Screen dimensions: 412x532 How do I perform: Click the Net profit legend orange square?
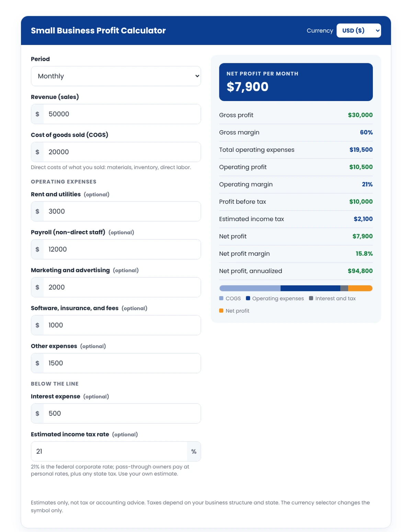pos(221,311)
